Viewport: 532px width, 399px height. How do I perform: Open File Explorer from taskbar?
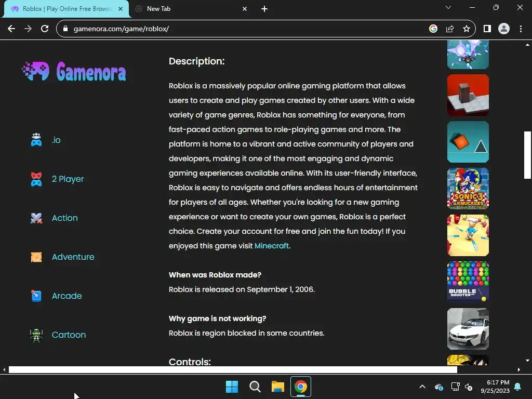[x=277, y=387]
